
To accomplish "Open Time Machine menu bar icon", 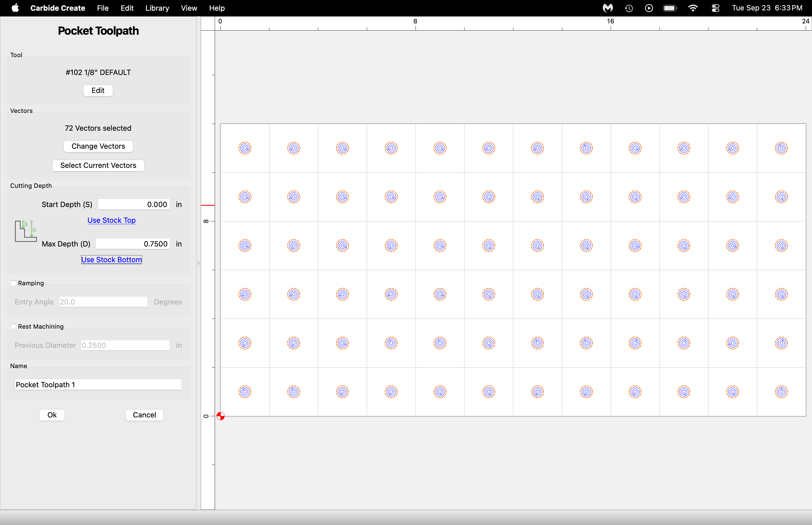I will coord(629,8).
